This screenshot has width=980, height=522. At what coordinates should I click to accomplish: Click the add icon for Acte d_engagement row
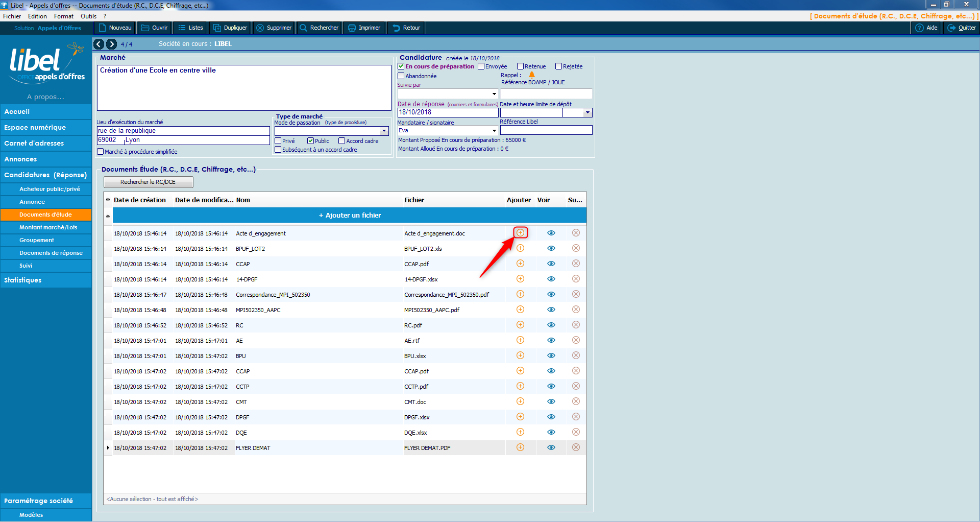[x=520, y=233]
